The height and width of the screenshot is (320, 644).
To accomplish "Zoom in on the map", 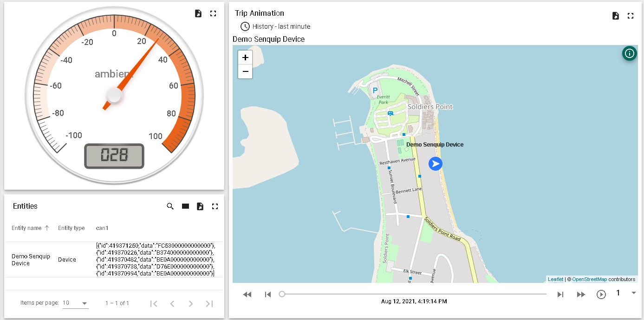I will pyautogui.click(x=245, y=58).
